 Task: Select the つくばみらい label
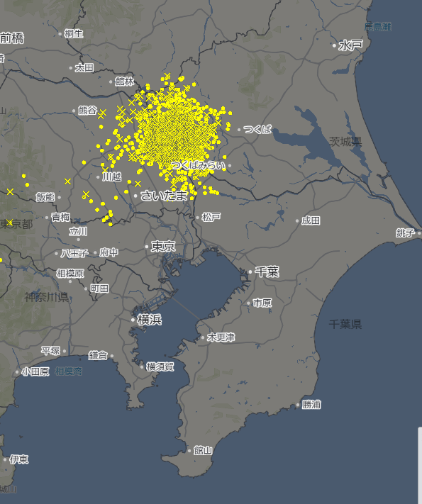click(x=199, y=165)
